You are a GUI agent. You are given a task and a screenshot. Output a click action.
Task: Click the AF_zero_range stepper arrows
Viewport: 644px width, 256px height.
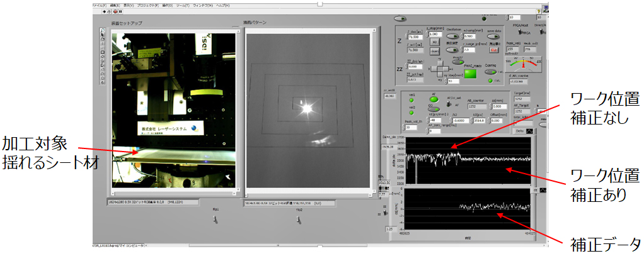pos(427,131)
